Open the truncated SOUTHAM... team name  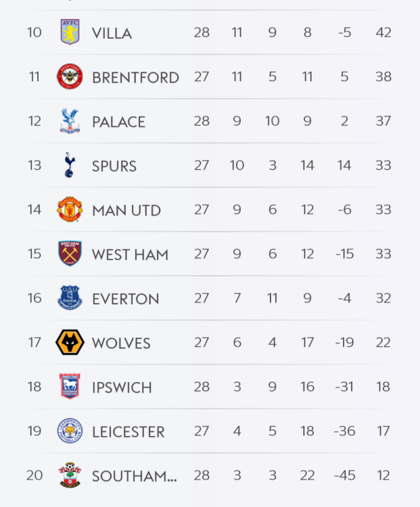pos(134,476)
